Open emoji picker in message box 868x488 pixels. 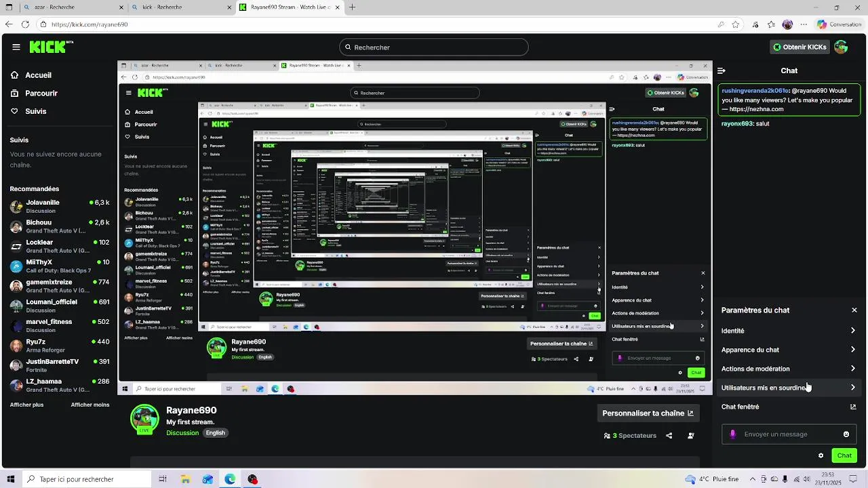(x=846, y=434)
